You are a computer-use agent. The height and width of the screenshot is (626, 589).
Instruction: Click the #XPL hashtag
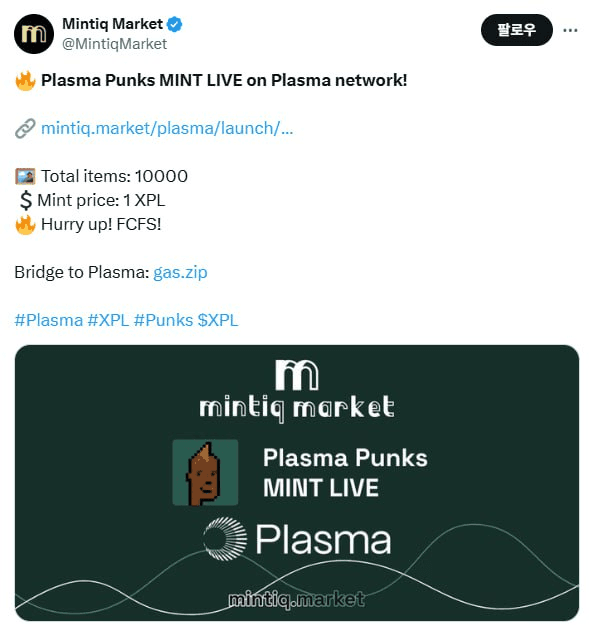[108, 320]
